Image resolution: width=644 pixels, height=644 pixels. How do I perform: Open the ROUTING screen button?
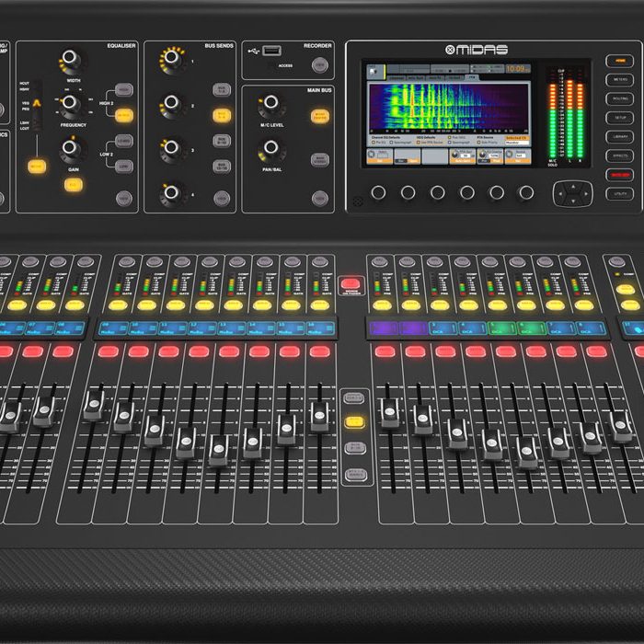(619, 99)
